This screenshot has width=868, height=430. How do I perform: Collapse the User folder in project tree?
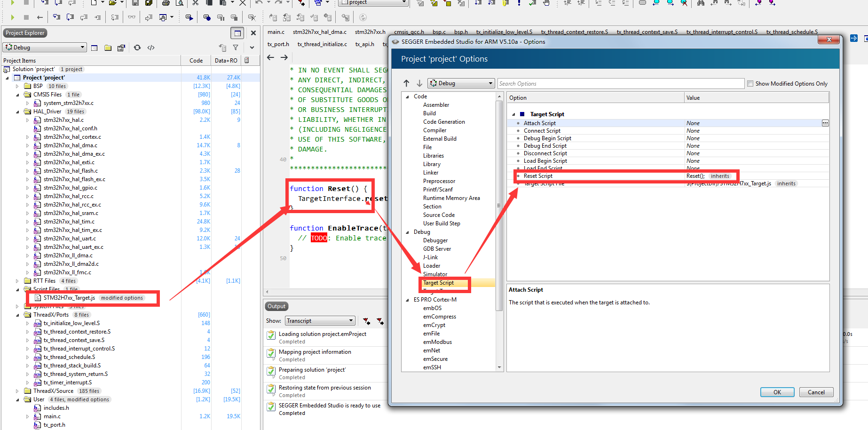pyautogui.click(x=17, y=399)
